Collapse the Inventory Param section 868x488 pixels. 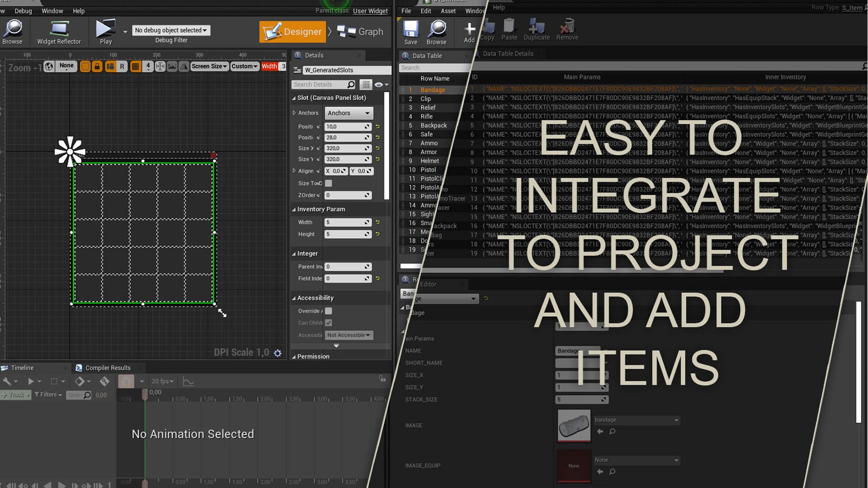click(294, 210)
